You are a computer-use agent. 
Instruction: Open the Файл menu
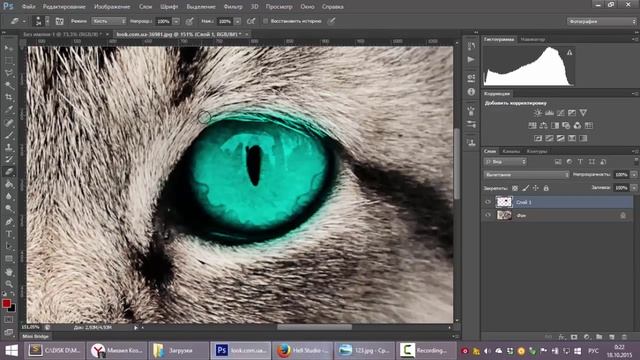(x=28, y=7)
